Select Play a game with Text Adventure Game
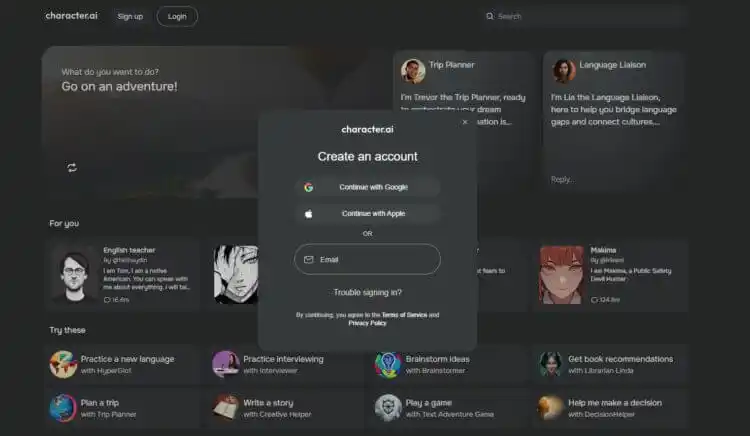Image resolution: width=750 pixels, height=436 pixels. click(448, 408)
